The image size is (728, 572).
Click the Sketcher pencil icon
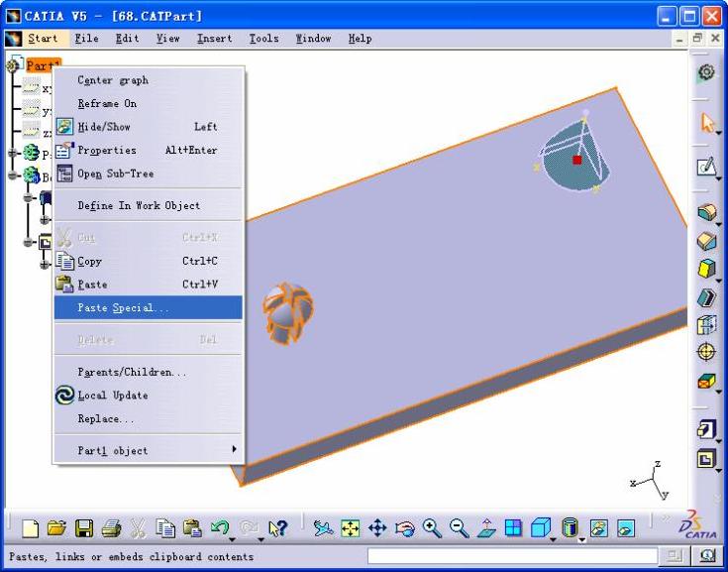coord(706,167)
